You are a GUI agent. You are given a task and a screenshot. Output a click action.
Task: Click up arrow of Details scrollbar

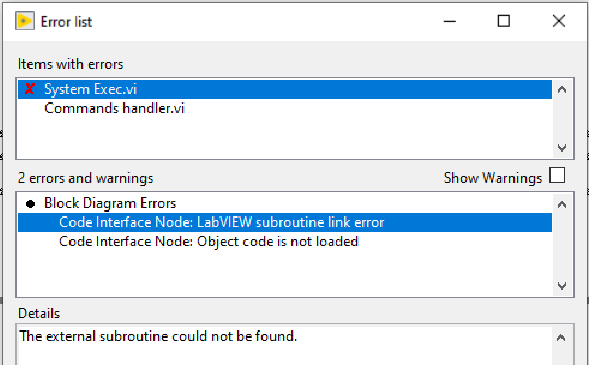561,338
